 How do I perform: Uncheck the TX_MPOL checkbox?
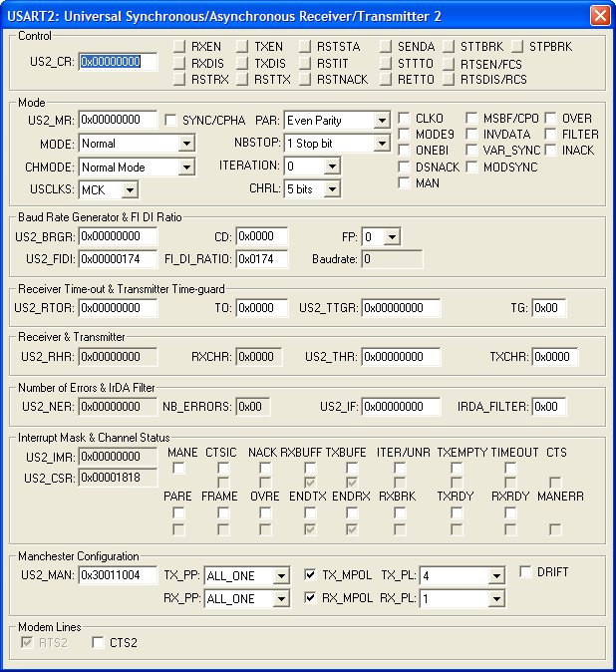click(310, 574)
